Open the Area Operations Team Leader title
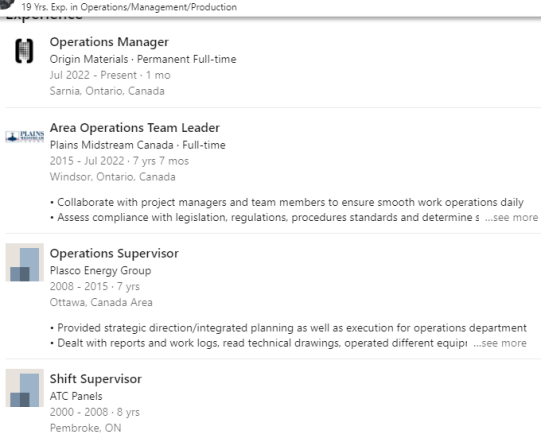541x438 pixels. coord(135,128)
